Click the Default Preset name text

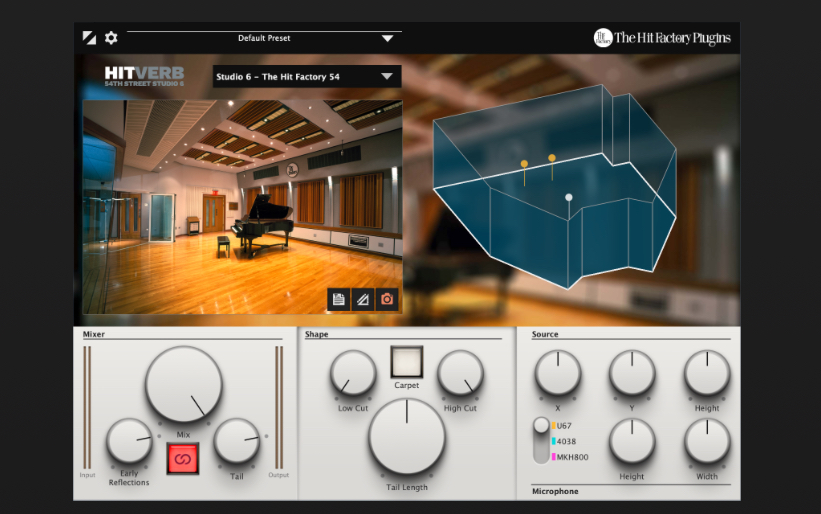pyautogui.click(x=264, y=38)
